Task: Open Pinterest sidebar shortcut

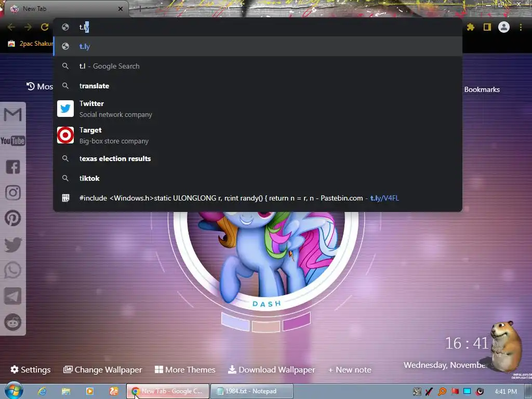Action: click(13, 219)
